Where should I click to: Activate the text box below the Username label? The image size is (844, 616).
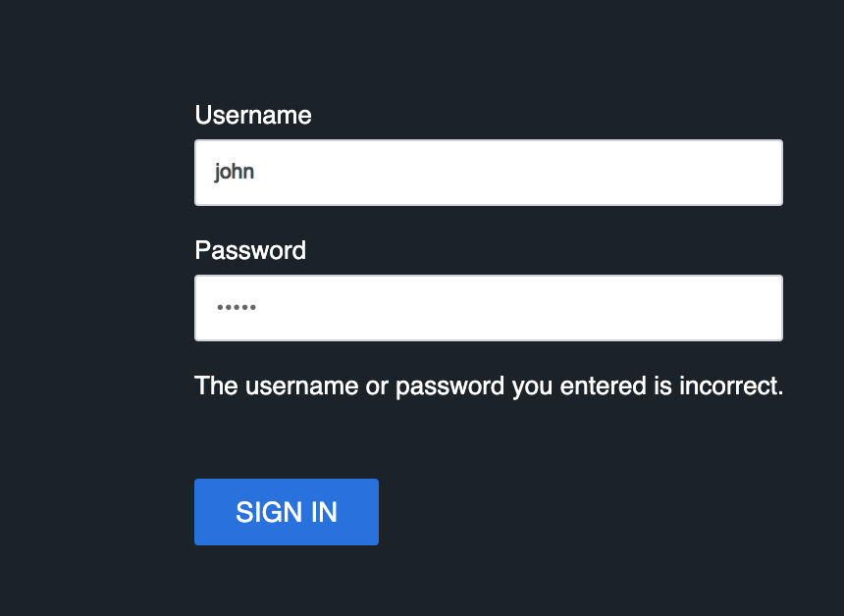488,173
